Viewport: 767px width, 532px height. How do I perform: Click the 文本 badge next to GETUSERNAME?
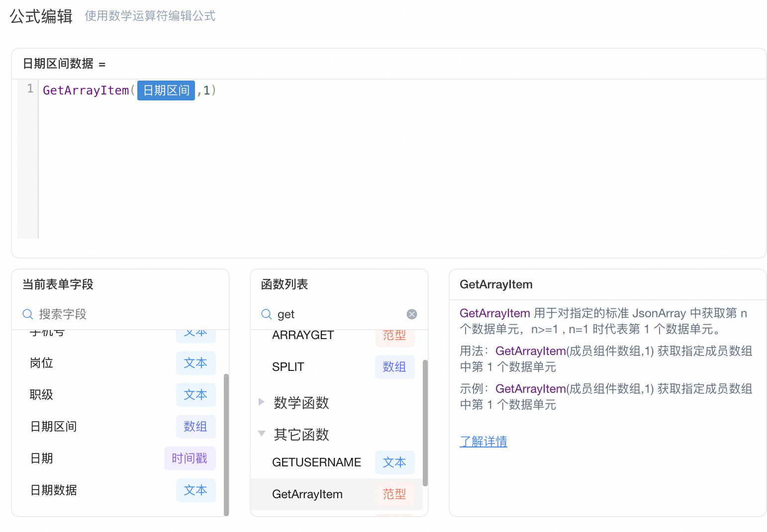(394, 462)
